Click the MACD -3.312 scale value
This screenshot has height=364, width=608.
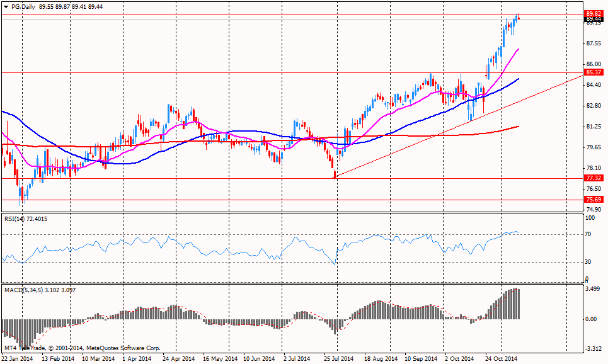coord(592,348)
